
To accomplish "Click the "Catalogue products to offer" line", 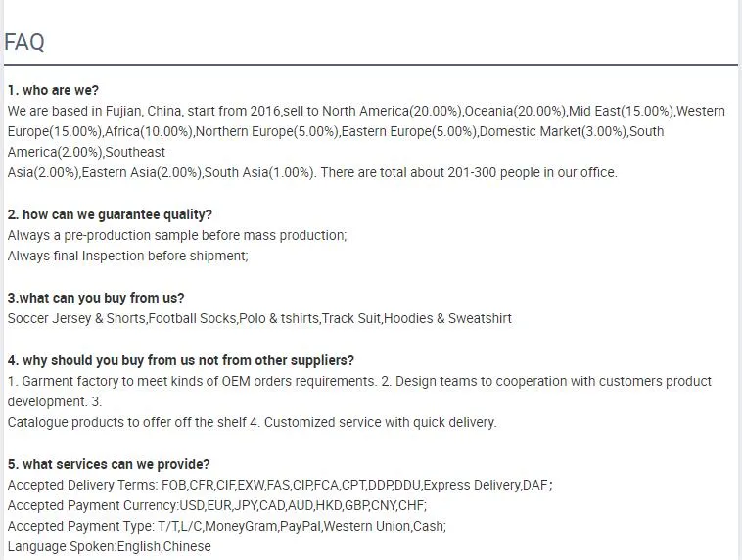I will click(x=252, y=422).
